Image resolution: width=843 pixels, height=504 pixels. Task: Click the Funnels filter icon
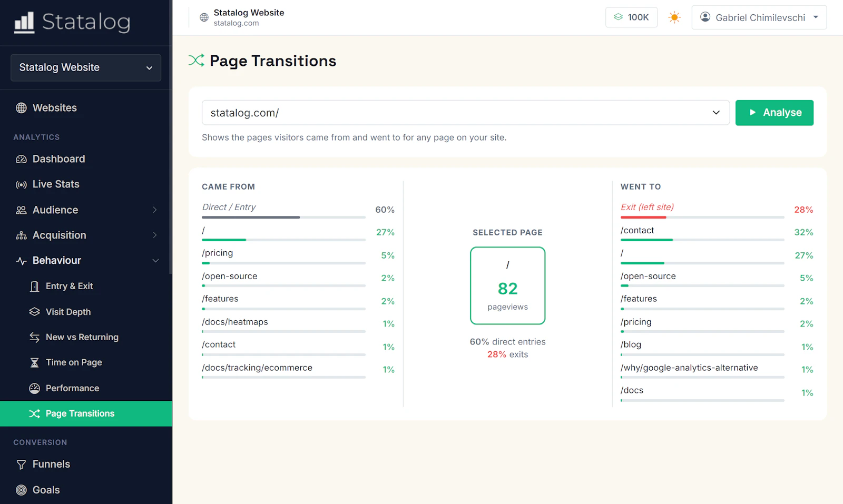(x=21, y=465)
